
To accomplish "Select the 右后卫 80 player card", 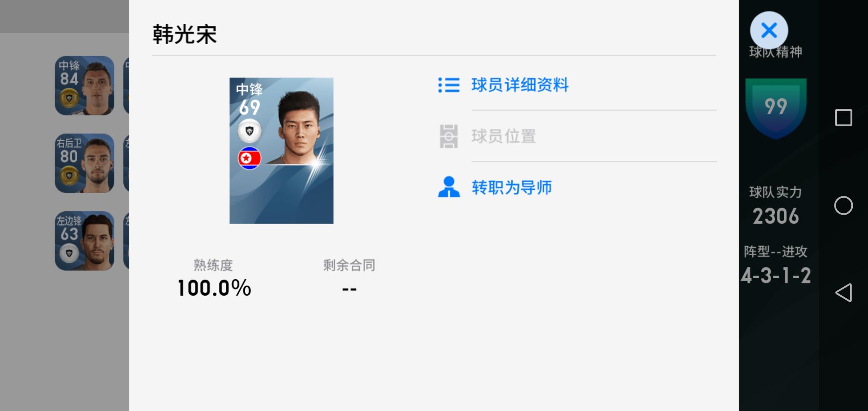I will [x=85, y=163].
